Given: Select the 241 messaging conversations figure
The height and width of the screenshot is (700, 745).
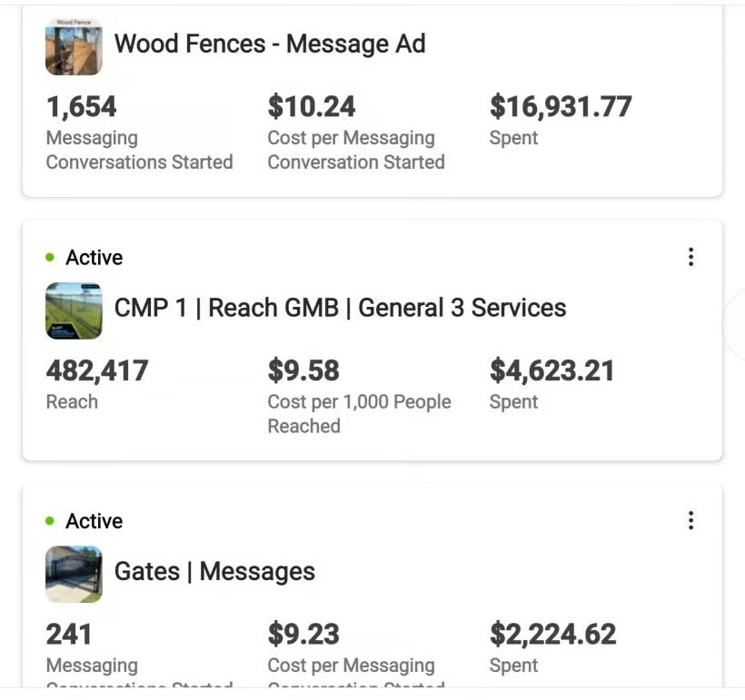Looking at the screenshot, I should 69,634.
